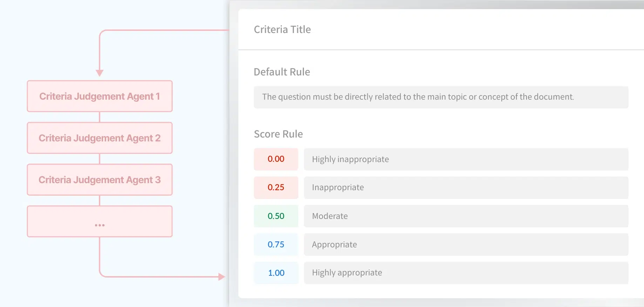Screen dimensions: 644x307
Task: Select Criteria Judgement Agent 1 box
Action: [100, 96]
